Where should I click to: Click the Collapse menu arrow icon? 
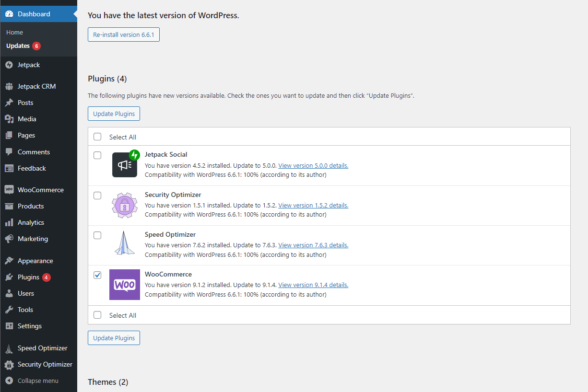pos(9,380)
